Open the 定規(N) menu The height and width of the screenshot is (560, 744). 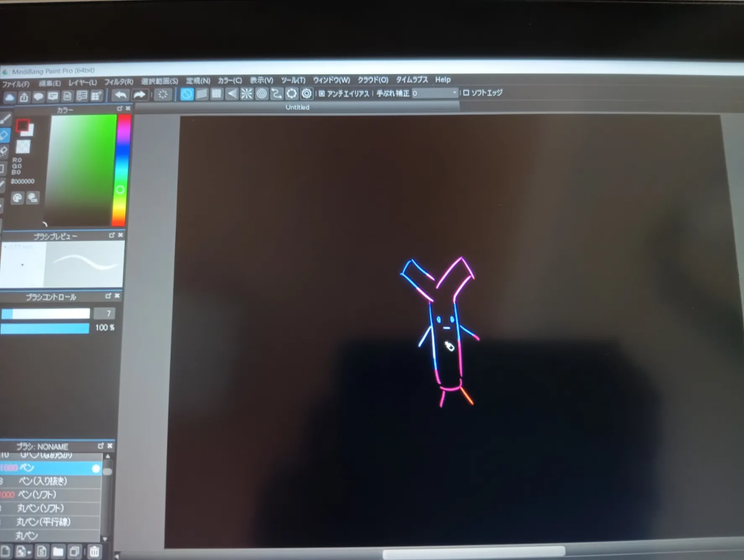click(198, 81)
